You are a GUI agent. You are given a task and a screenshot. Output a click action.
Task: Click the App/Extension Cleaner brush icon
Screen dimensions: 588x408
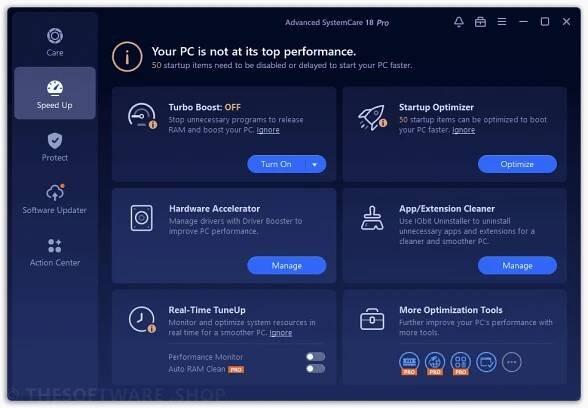click(x=372, y=218)
